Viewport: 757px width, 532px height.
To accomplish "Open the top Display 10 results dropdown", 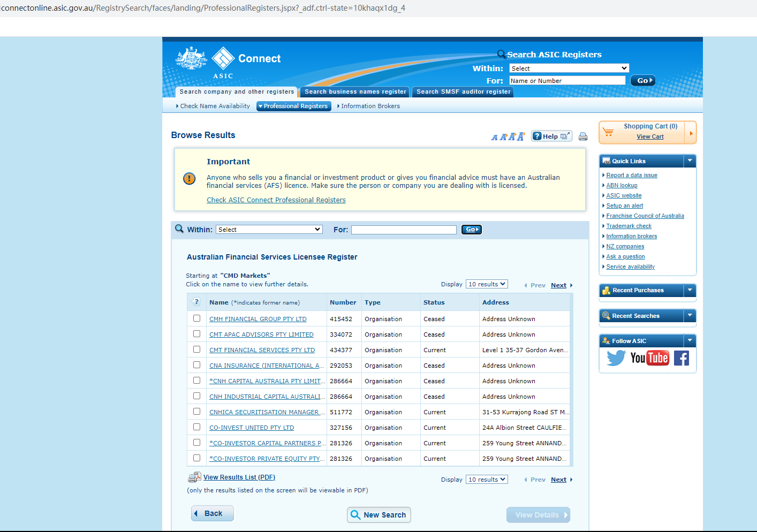I will 487,284.
